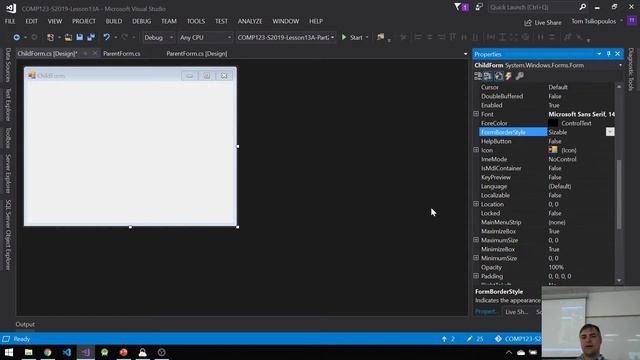This screenshot has width=640, height=360.
Task: Click the green Start debugging play icon
Action: point(344,37)
